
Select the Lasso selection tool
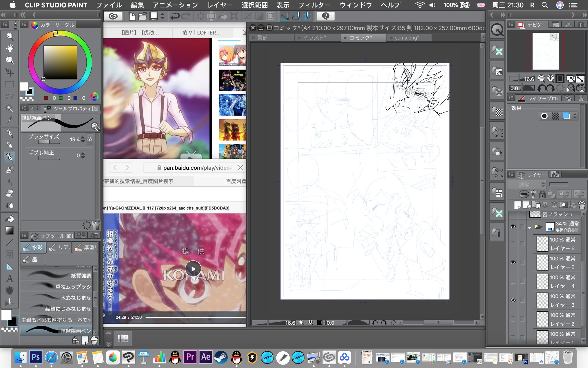click(x=10, y=96)
